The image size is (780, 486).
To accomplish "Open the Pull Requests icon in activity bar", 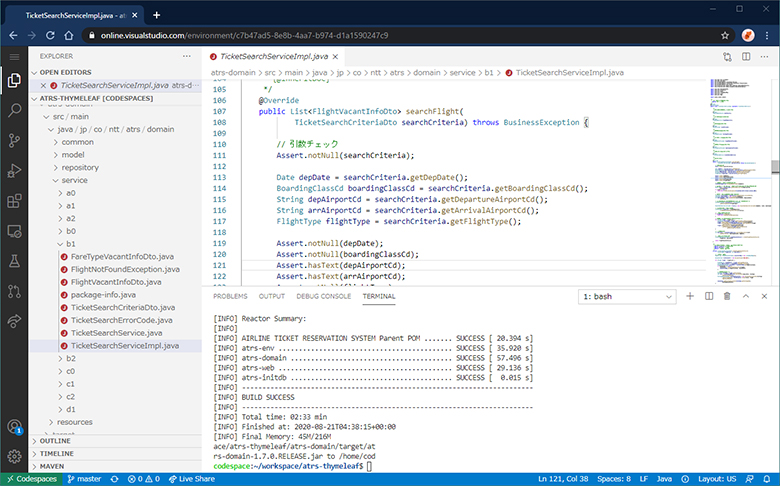I will 14,292.
